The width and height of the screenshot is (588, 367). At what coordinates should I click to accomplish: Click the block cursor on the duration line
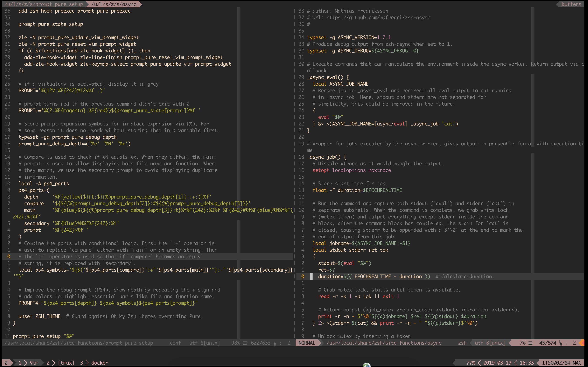(x=311, y=276)
